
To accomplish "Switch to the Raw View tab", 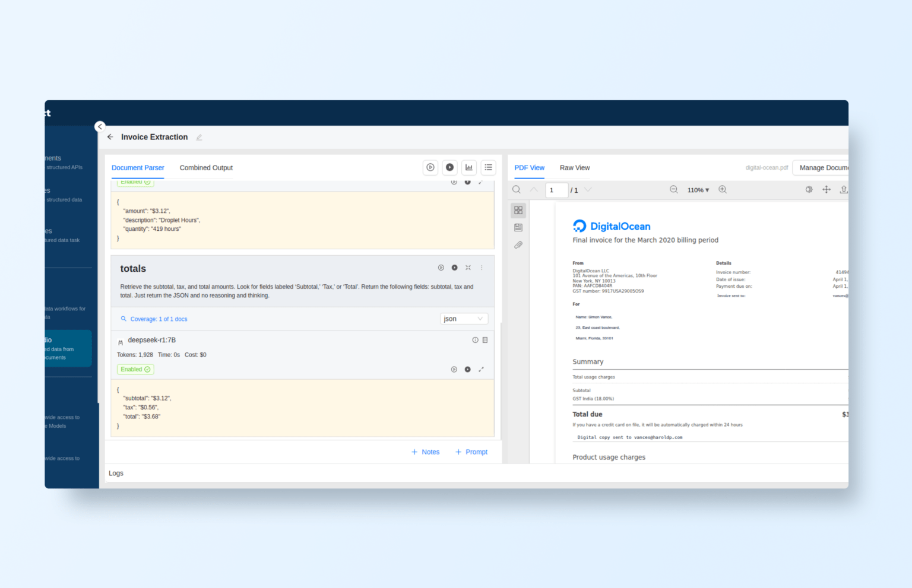I will click(x=574, y=168).
